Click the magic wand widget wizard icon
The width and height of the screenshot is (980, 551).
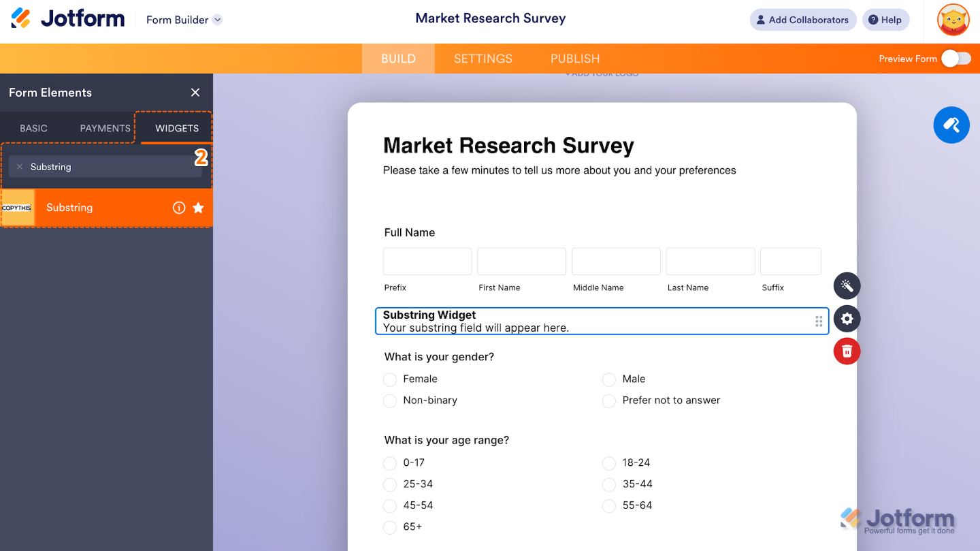tap(847, 286)
